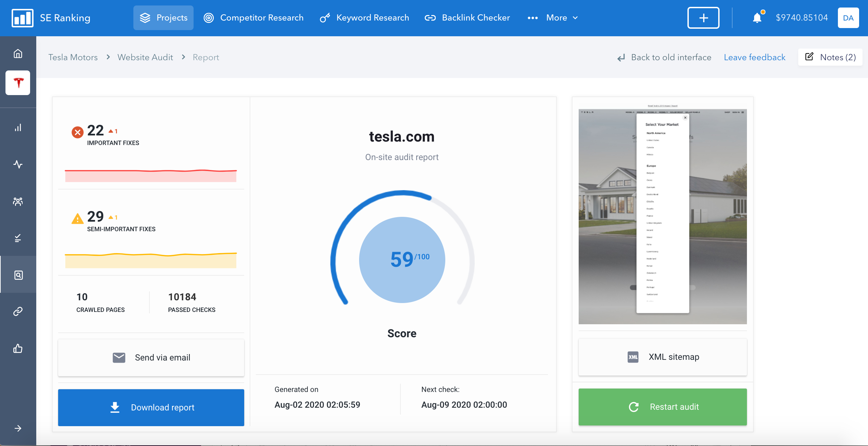Click the 29 semi-important fixes count
The height and width of the screenshot is (446, 868).
click(x=95, y=217)
